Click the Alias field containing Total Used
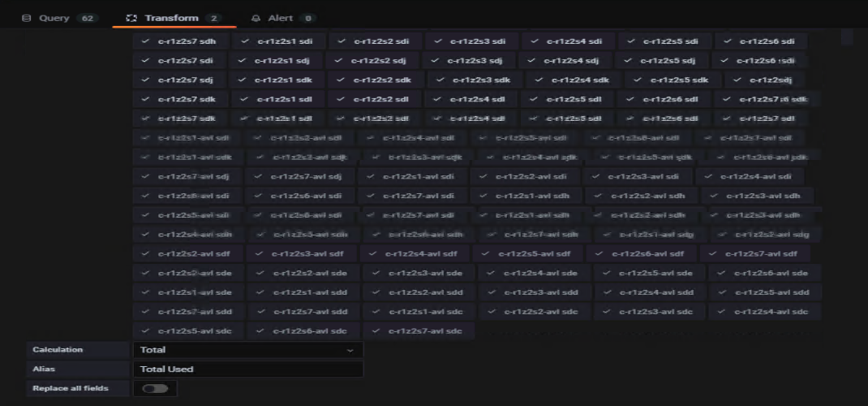The height and width of the screenshot is (406, 868). [x=248, y=369]
